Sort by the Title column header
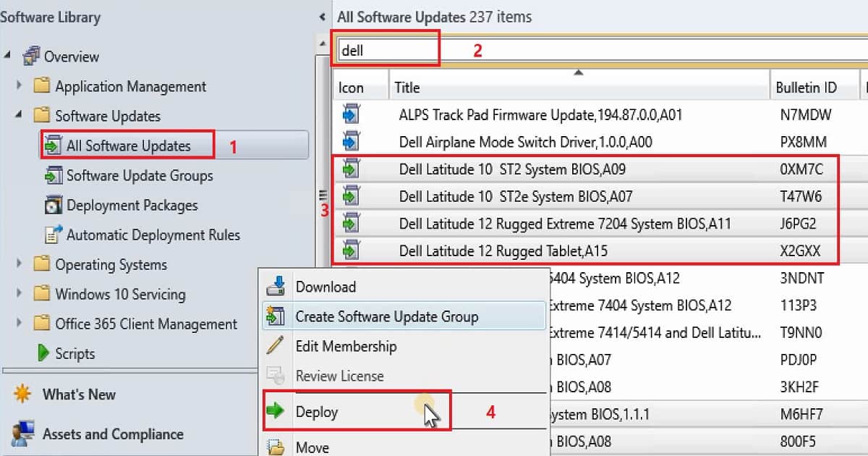This screenshot has width=868, height=456. [x=579, y=87]
